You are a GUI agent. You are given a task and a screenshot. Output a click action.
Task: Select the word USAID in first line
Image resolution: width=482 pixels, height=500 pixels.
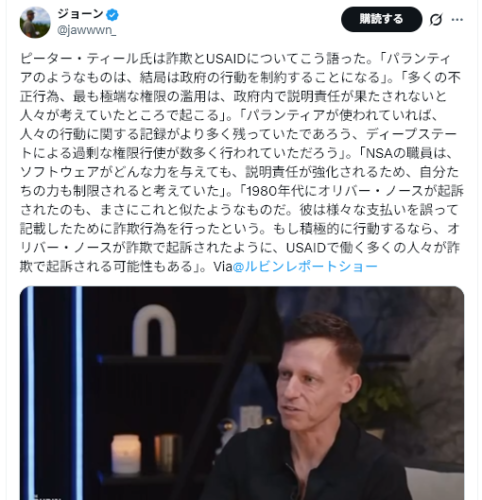coord(226,59)
